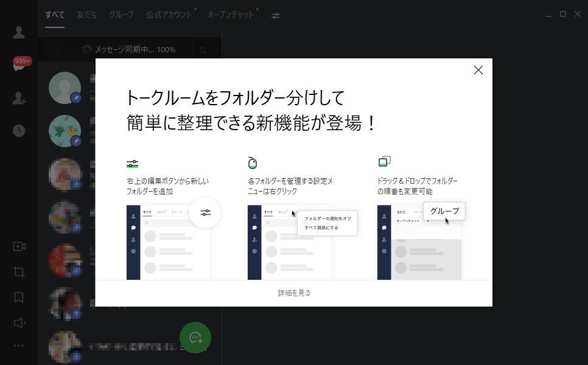
Task: Open the 詳細を見る link
Action: click(x=293, y=292)
